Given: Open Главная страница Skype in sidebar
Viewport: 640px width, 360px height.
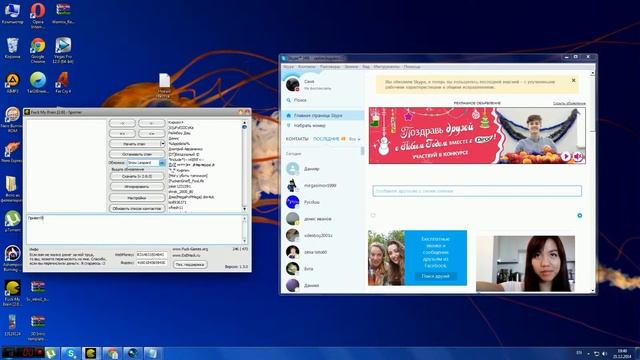Looking at the screenshot, I should coord(322,116).
